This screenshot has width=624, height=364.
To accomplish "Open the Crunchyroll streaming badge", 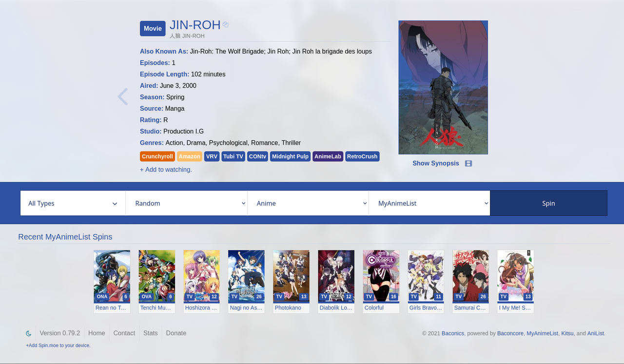I will point(157,156).
